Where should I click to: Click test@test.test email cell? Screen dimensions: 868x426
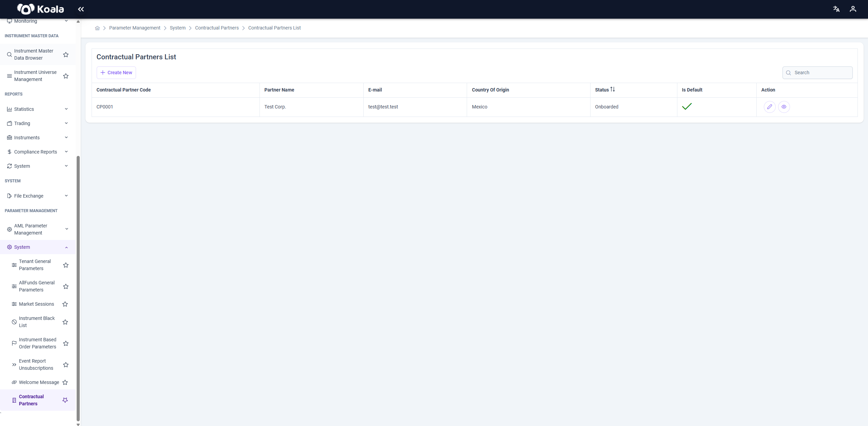coord(415,107)
